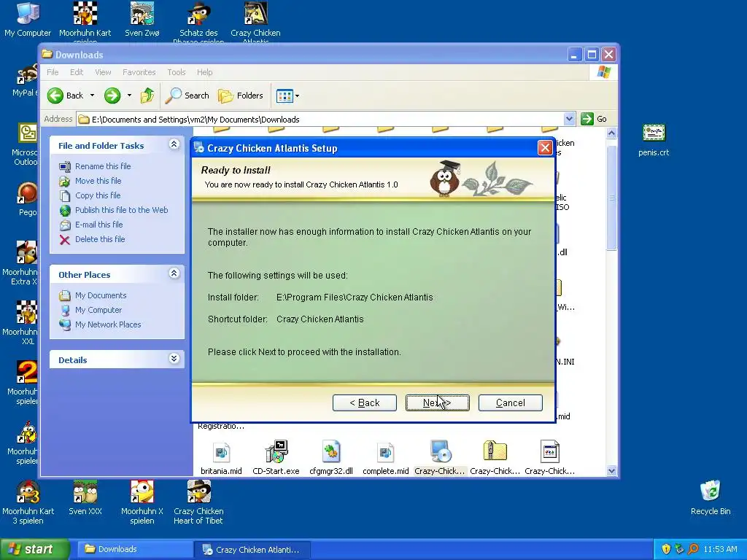Open the Edit menu in Downloads window
747x560 pixels.
[76, 72]
